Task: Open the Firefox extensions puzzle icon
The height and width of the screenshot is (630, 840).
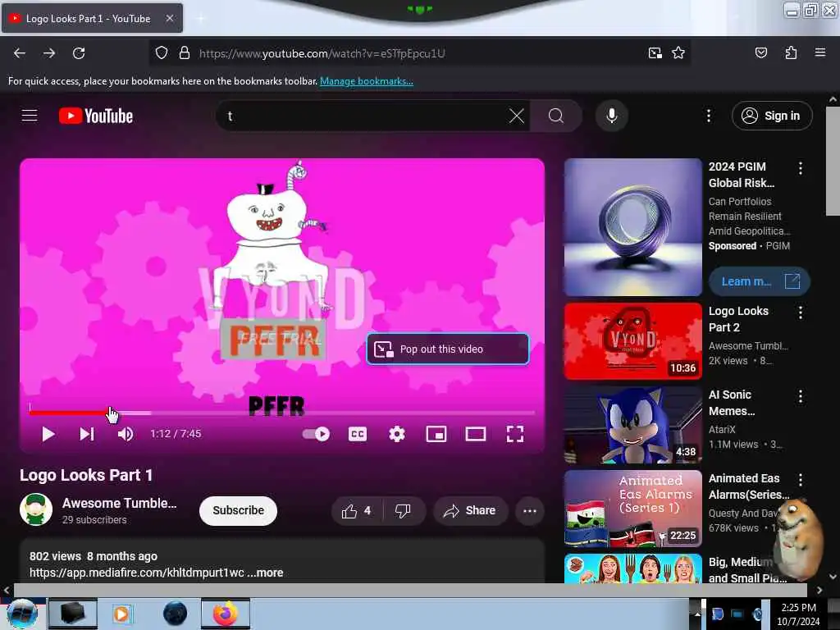Action: coord(791,53)
